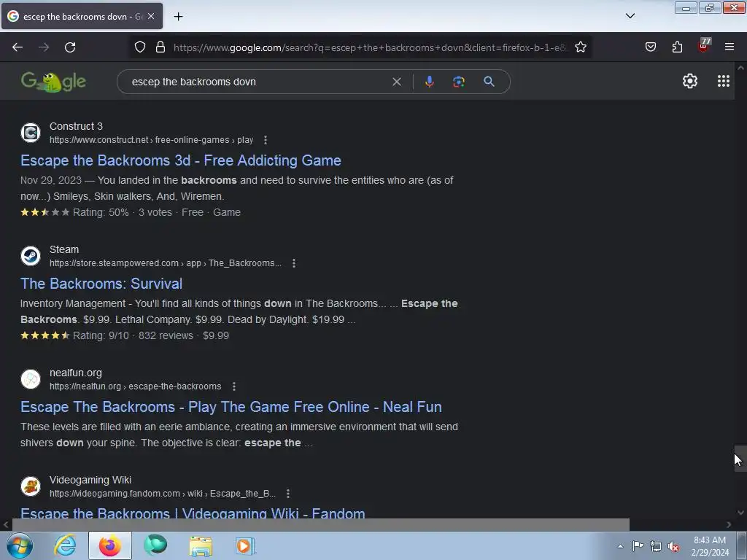
Task: Click the nealfun.org site favicon
Action: coord(31,379)
